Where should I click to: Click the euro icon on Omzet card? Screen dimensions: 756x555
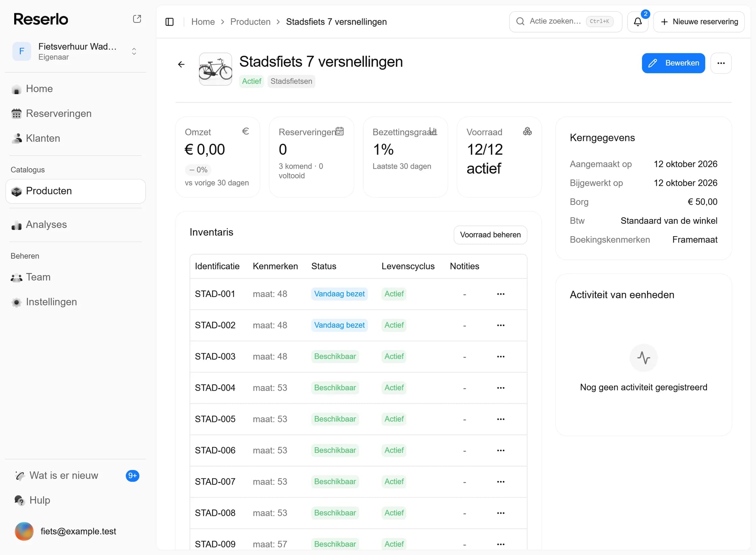[x=245, y=131]
